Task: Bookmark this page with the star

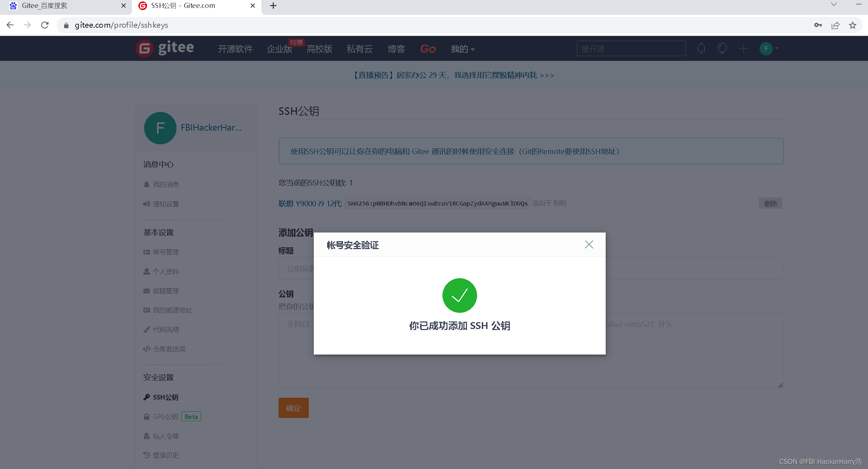Action: [x=853, y=25]
